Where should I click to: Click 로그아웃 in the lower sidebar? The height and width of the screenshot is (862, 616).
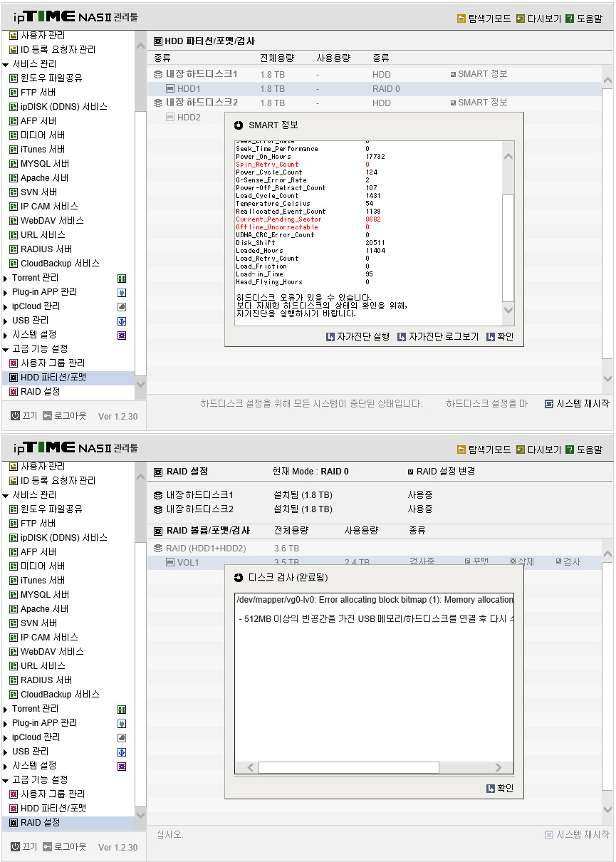click(x=65, y=846)
